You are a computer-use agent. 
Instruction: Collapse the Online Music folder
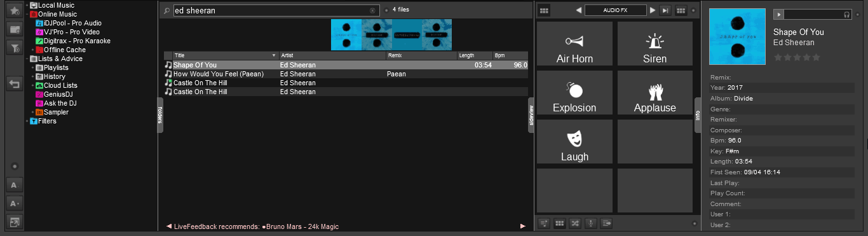[x=27, y=14]
